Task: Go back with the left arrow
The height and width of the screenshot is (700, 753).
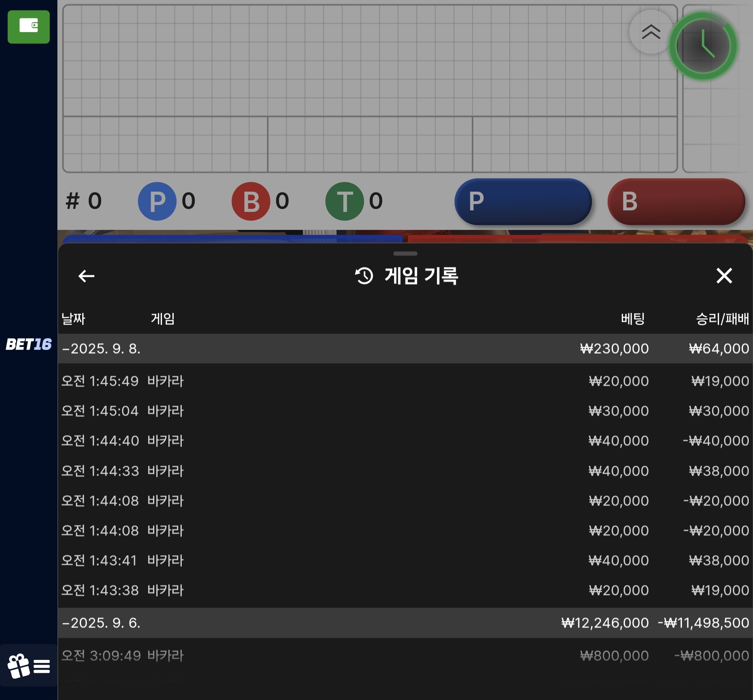Action: [x=86, y=276]
